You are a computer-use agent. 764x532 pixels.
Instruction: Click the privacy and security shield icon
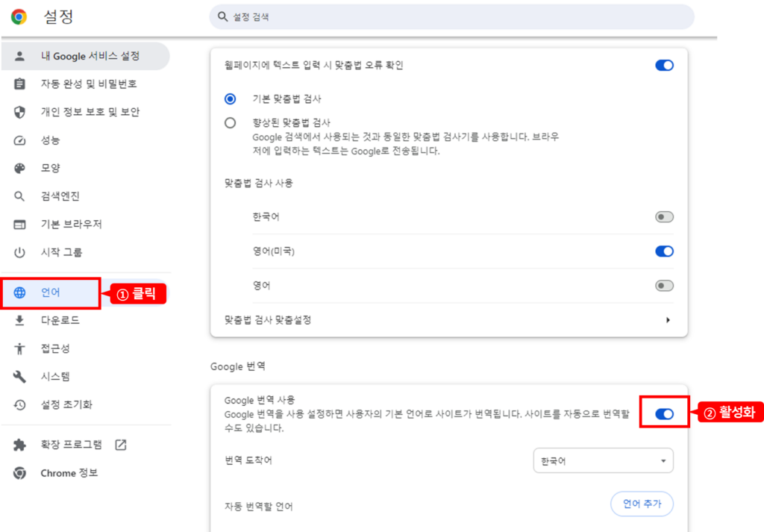pos(20,112)
